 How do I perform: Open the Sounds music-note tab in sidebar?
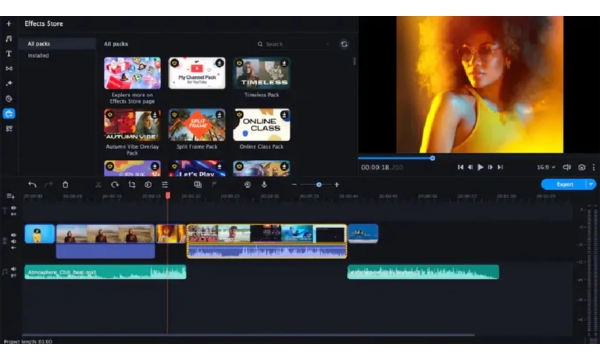pyautogui.click(x=9, y=39)
